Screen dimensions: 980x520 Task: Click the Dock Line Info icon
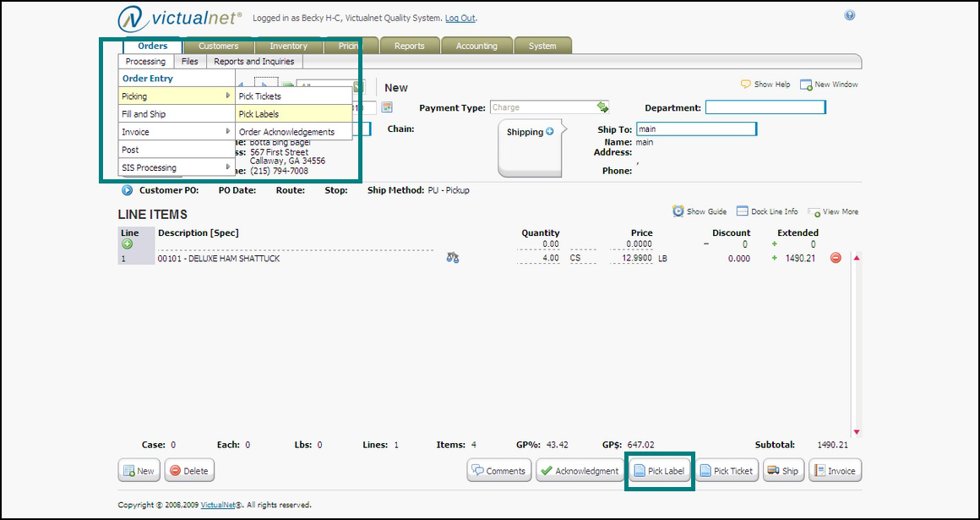pos(743,211)
